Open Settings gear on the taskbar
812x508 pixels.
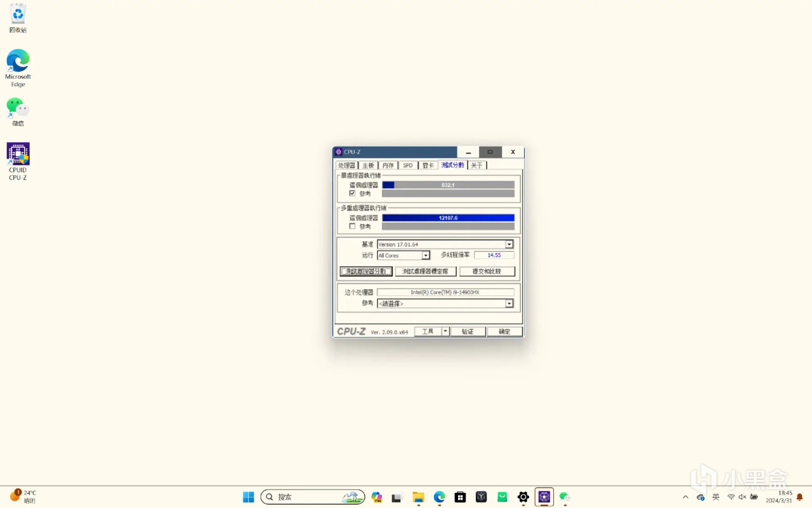click(523, 497)
